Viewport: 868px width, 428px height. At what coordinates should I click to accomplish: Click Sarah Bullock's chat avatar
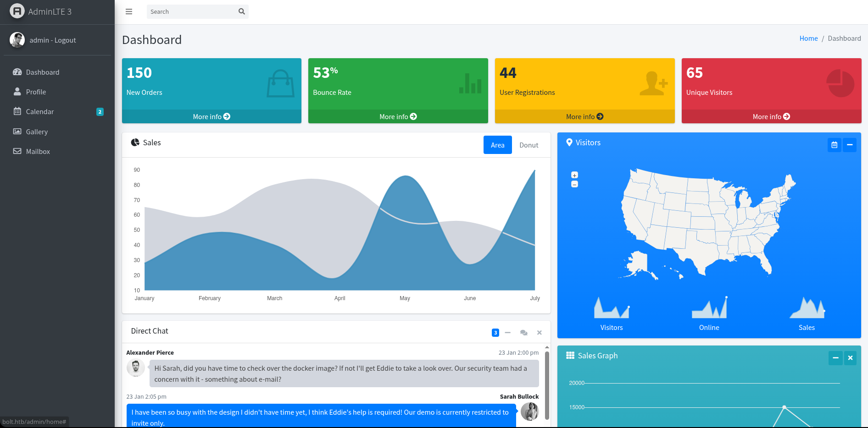click(530, 412)
